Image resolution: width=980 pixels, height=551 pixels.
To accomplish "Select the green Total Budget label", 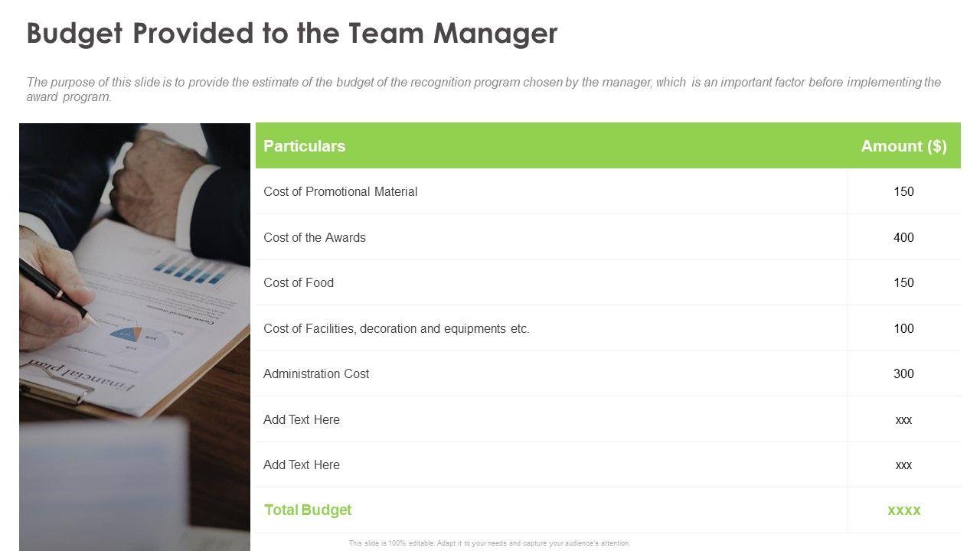I will (308, 510).
